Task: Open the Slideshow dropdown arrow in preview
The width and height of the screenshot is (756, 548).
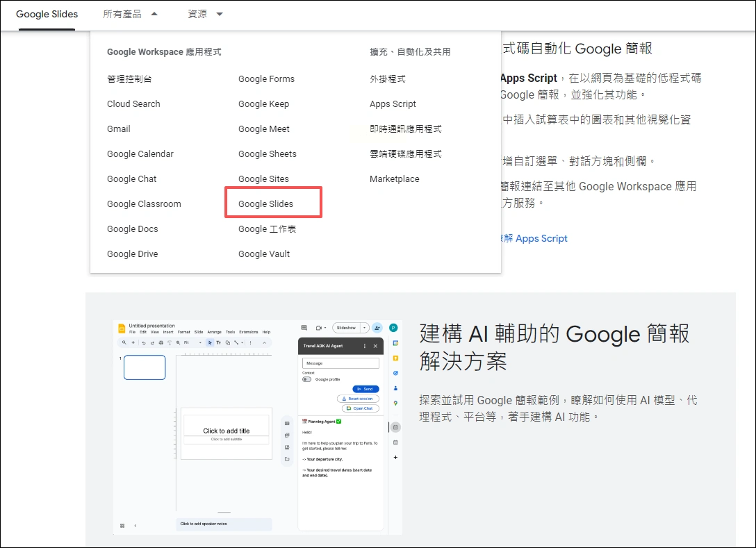Action: tap(365, 328)
